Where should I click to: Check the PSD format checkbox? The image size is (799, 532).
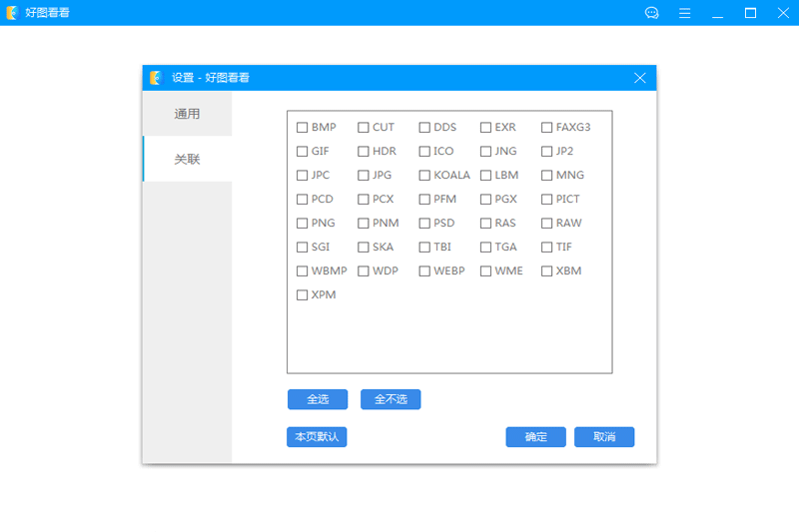424,224
